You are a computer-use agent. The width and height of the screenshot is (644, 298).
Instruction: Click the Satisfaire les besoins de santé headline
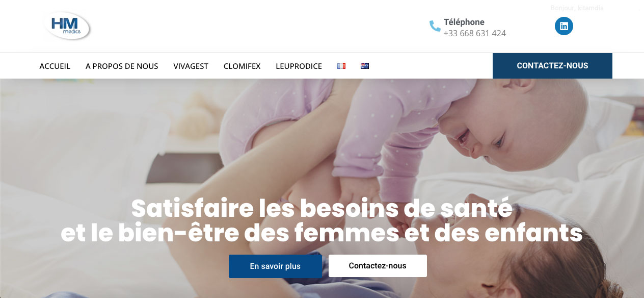(322, 209)
